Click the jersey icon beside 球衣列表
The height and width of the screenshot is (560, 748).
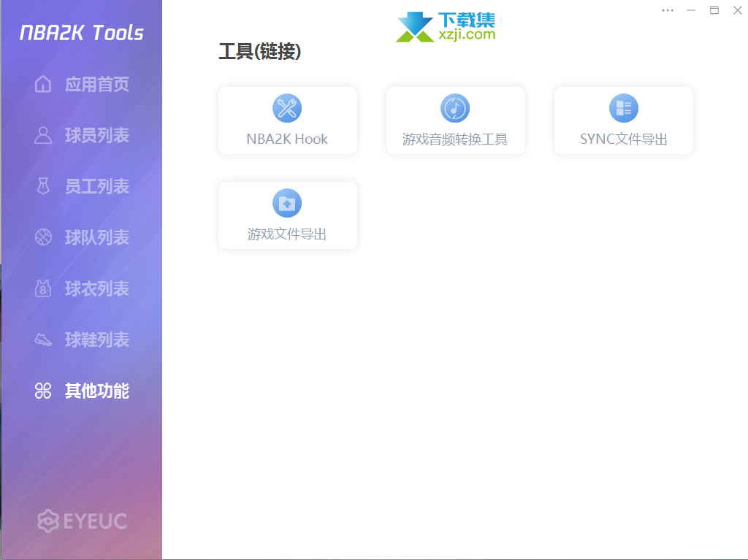pyautogui.click(x=43, y=288)
